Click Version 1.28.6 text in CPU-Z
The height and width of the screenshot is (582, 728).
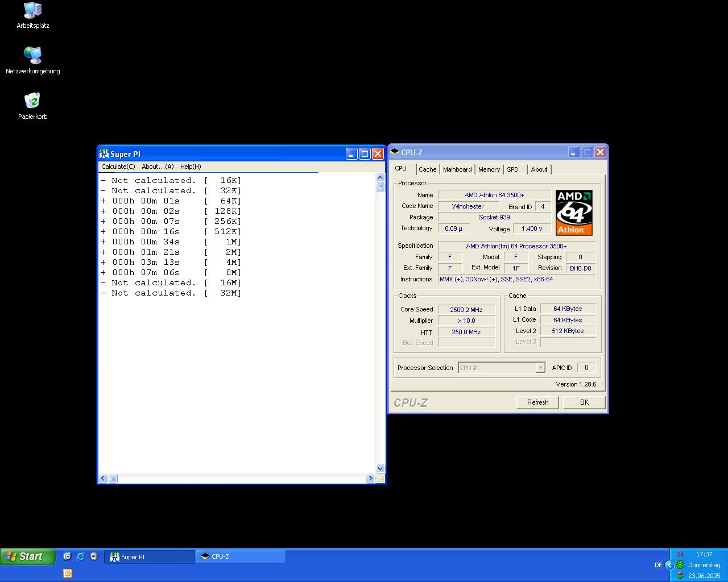(x=576, y=384)
